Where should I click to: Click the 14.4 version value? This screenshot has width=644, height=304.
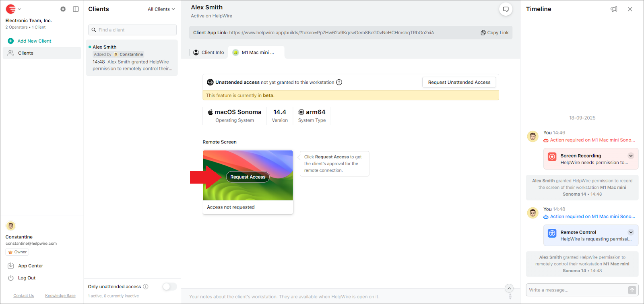(x=280, y=112)
